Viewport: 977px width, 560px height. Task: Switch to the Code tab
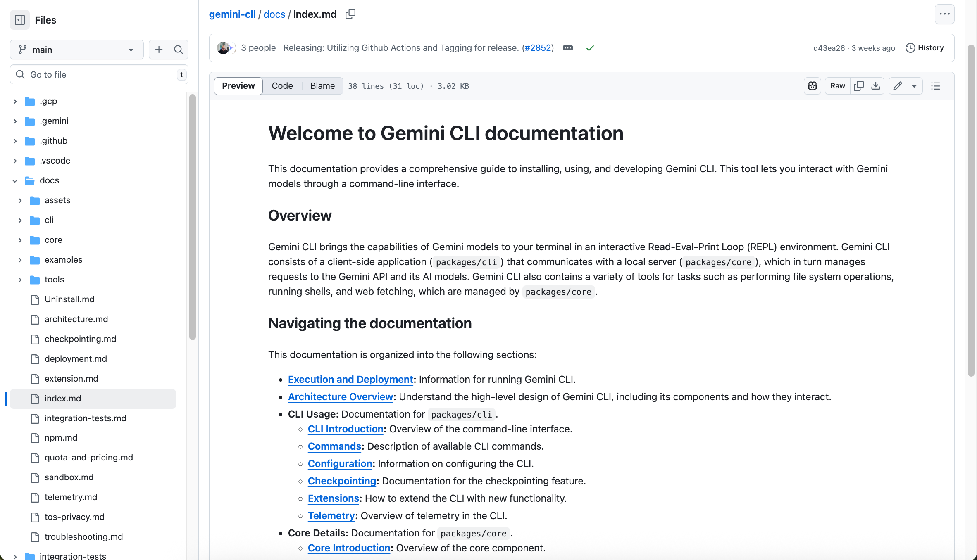tap(282, 86)
